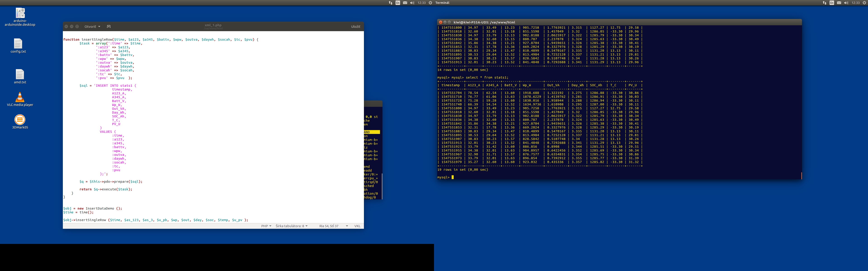The image size is (868, 271).
Task: Click the xml_1.php title in editor header
Action: [x=213, y=25]
